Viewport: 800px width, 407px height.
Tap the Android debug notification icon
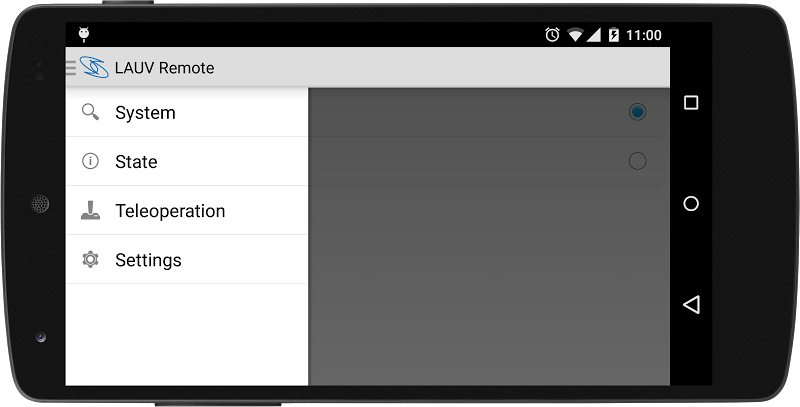pos(84,34)
